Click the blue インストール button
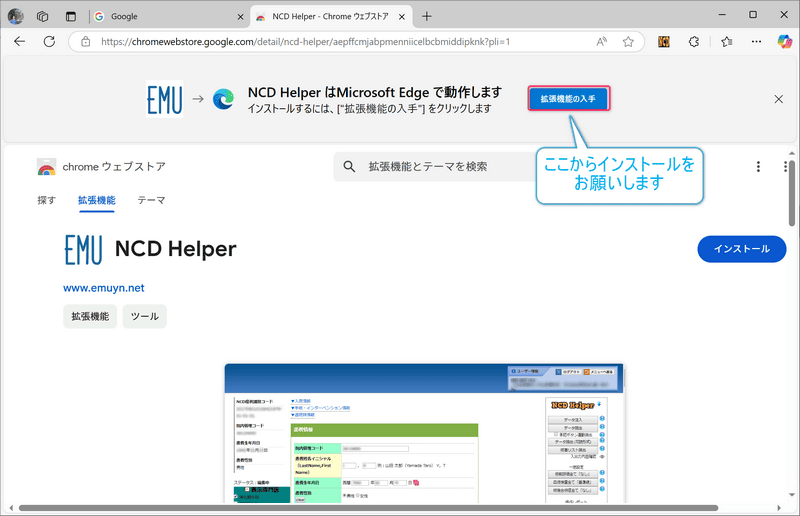 click(x=742, y=249)
